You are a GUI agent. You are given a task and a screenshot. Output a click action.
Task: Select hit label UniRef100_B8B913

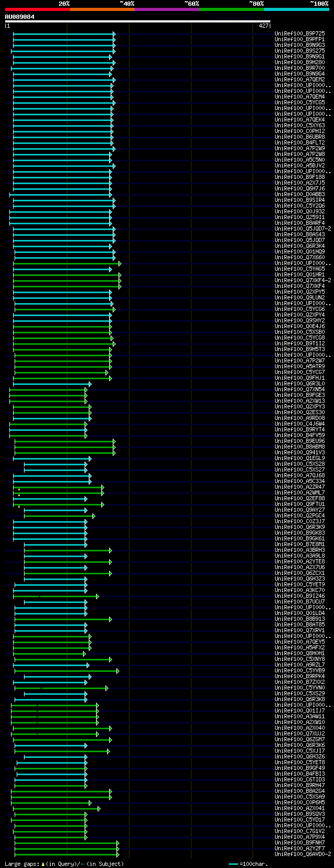pos(300,619)
